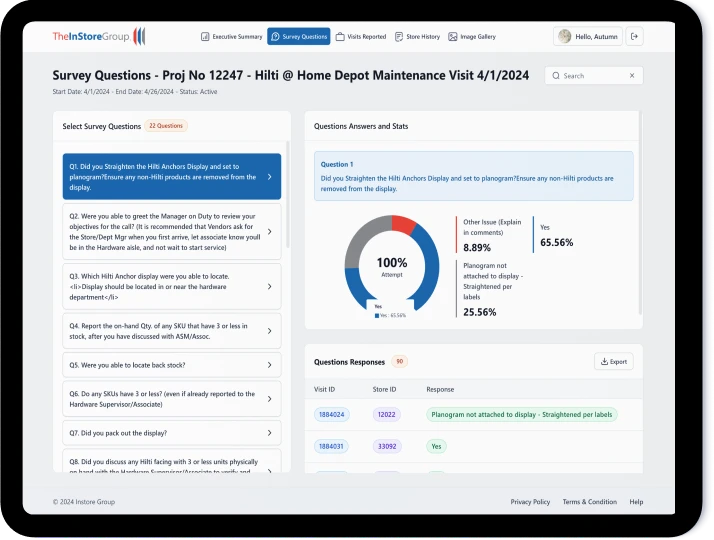Select Q8 discuss Hilti facing question
714x540 pixels.
[172, 462]
